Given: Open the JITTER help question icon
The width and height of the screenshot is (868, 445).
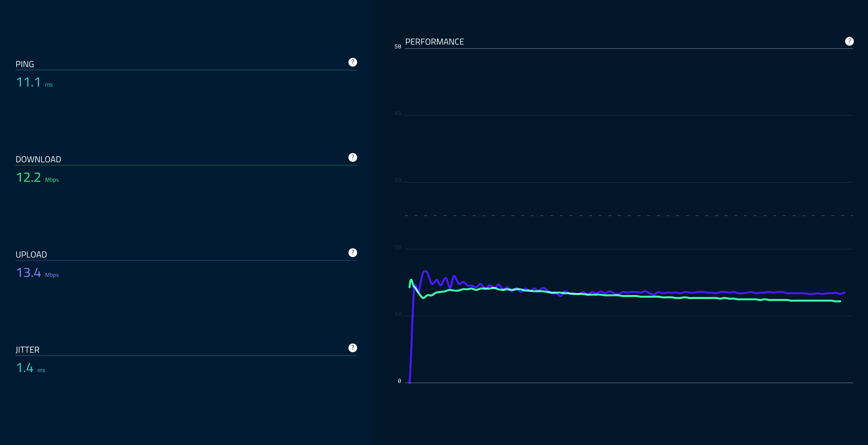Looking at the screenshot, I should 352,348.
